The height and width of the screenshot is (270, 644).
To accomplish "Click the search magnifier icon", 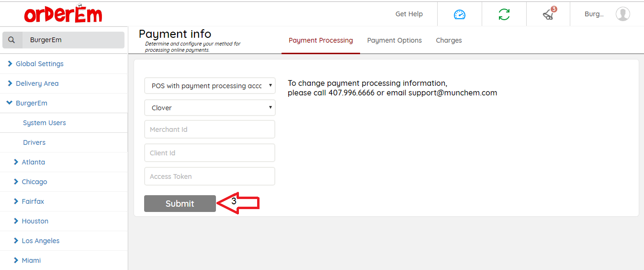I will pyautogui.click(x=12, y=40).
